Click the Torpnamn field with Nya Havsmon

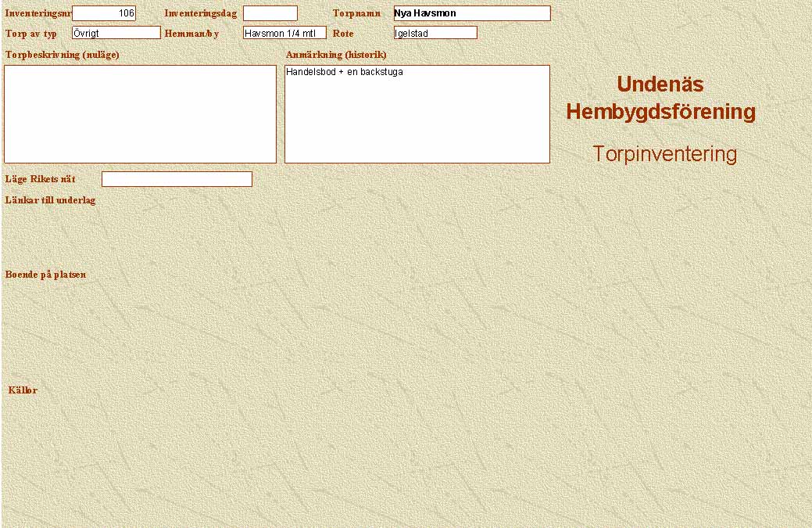pos(471,13)
